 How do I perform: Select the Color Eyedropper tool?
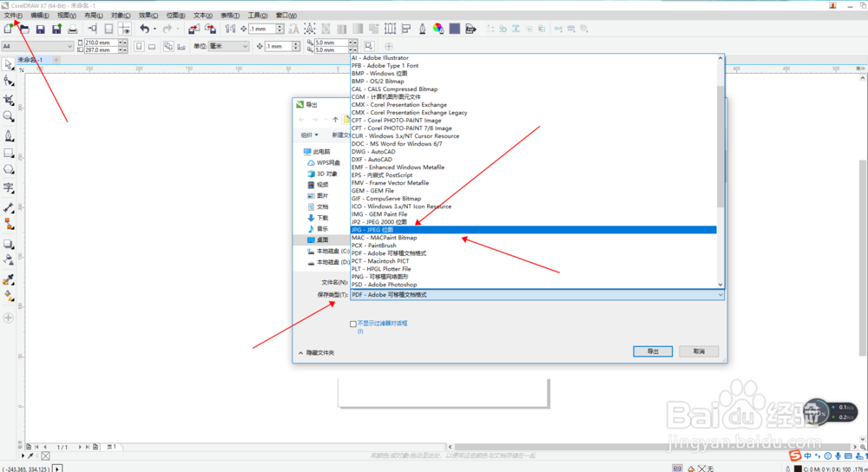9,279
